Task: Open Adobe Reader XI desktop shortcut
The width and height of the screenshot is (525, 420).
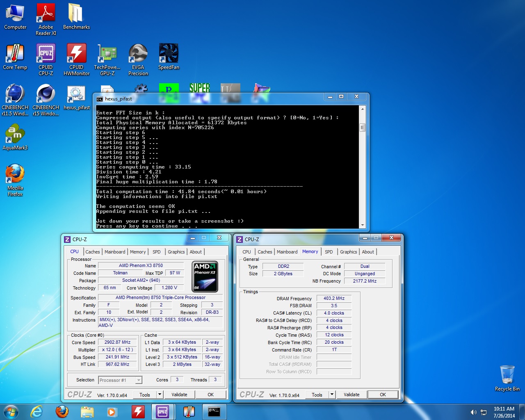Action: [x=46, y=19]
